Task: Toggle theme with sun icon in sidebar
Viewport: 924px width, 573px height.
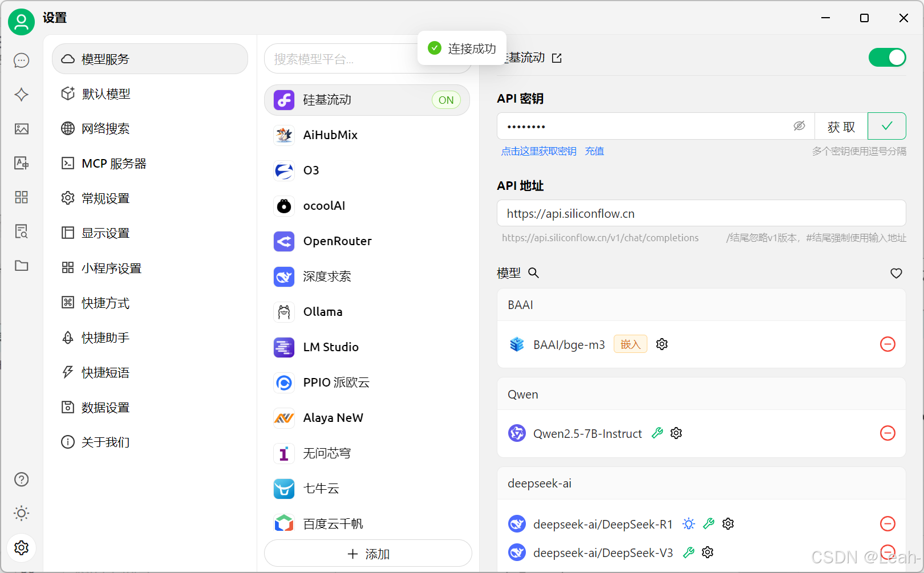Action: click(x=21, y=513)
